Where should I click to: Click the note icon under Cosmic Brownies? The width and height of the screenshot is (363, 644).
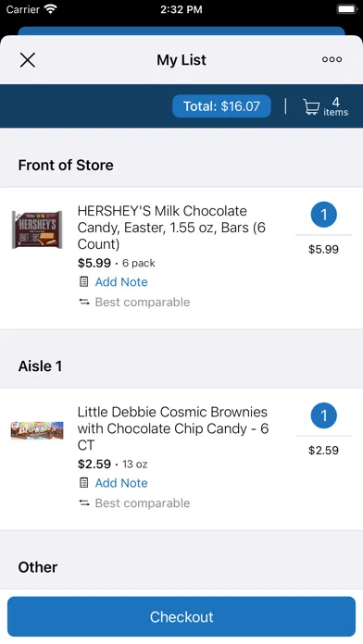coord(84,483)
